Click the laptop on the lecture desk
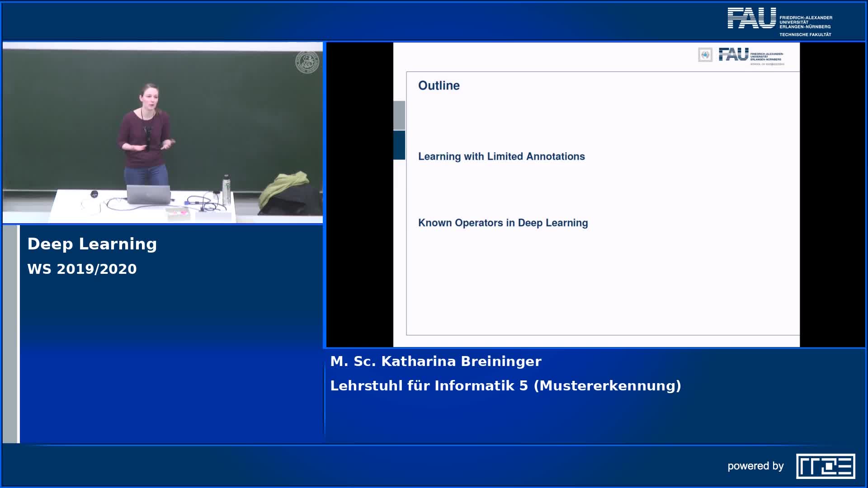This screenshot has width=868, height=488. click(148, 194)
